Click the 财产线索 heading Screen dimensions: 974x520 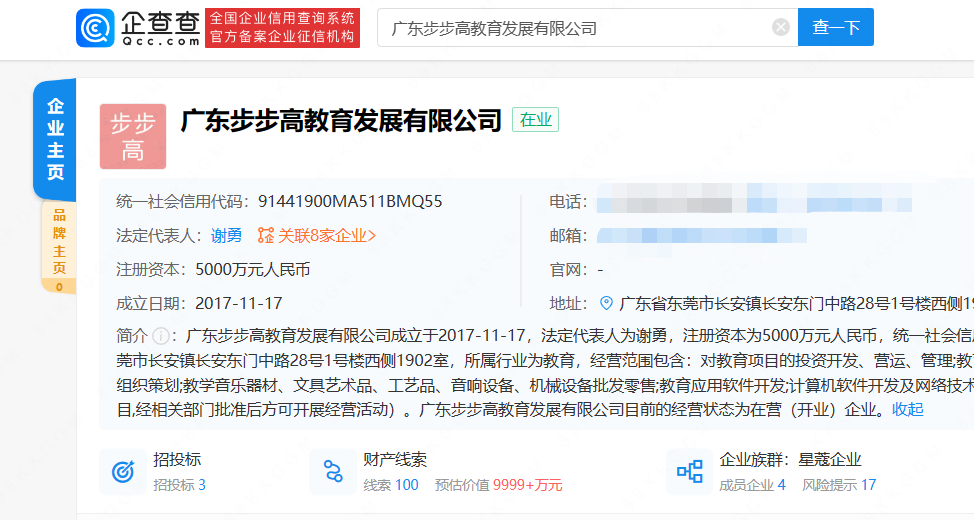click(395, 460)
